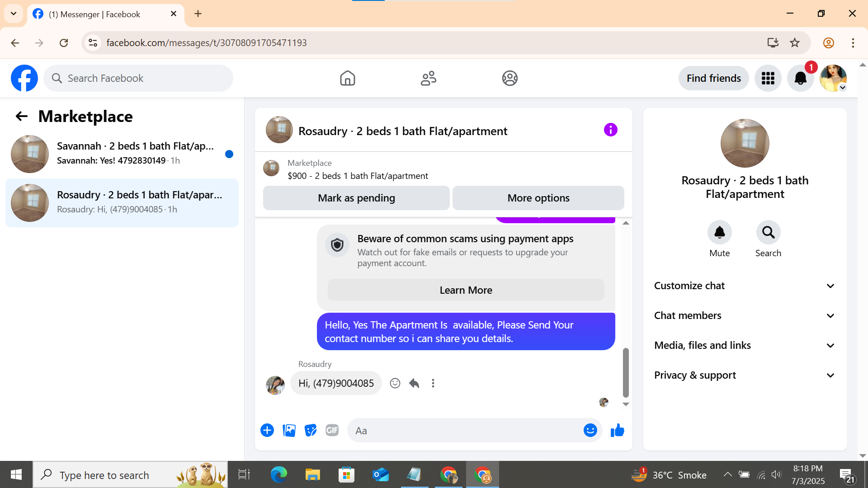This screenshot has width=868, height=488.
Task: Open emoji picker in message box
Action: (590, 431)
